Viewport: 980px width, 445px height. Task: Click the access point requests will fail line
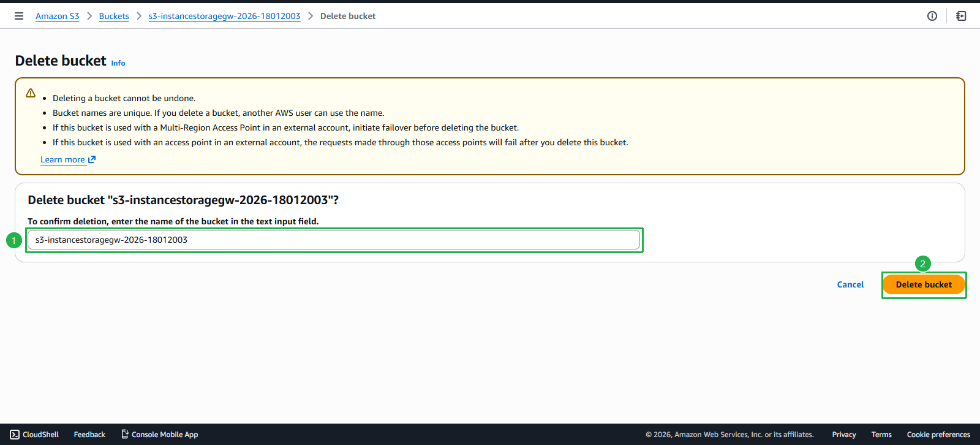click(341, 142)
